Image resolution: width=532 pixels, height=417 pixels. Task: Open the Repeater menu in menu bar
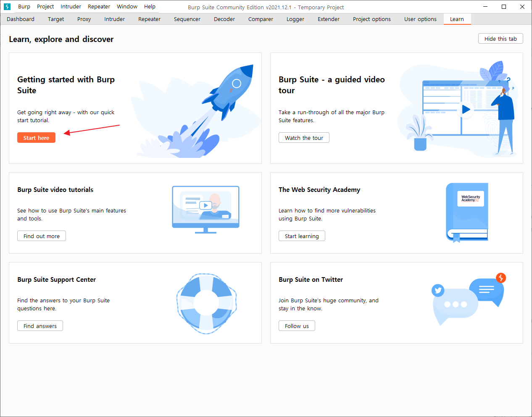pos(99,7)
